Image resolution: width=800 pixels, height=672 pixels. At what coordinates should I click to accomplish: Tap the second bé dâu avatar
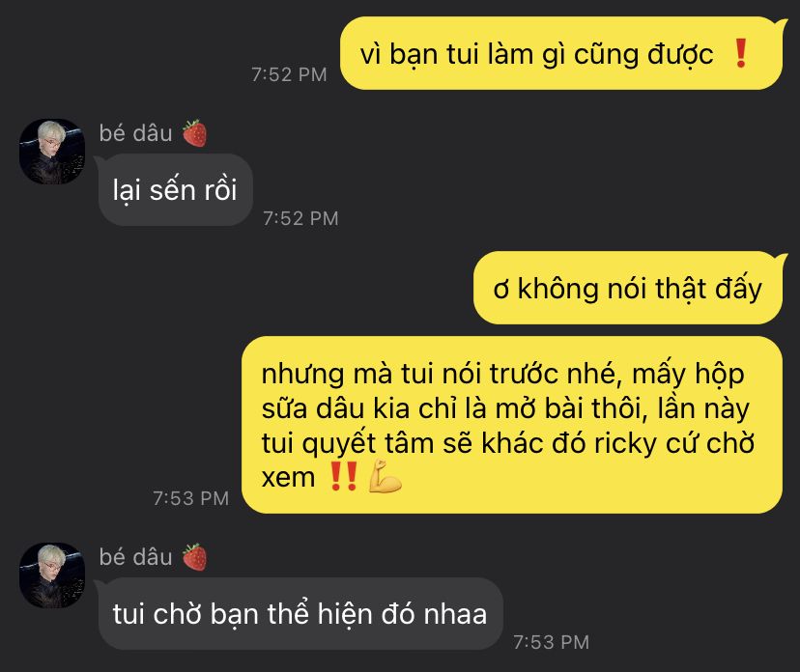tap(52, 575)
